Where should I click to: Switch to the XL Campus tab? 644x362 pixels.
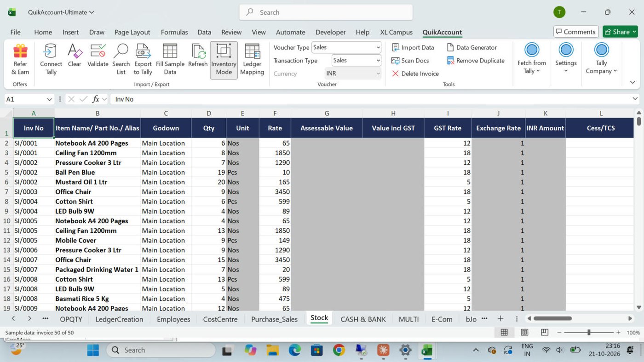(396, 32)
